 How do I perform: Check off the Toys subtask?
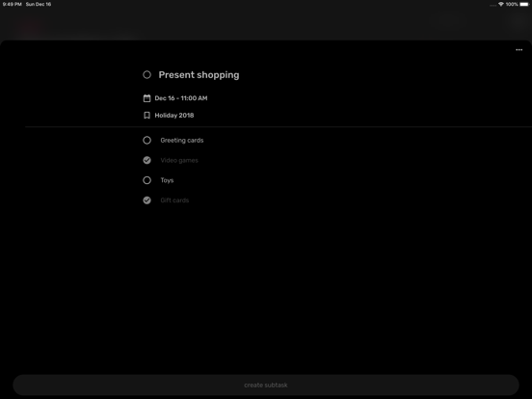point(146,180)
